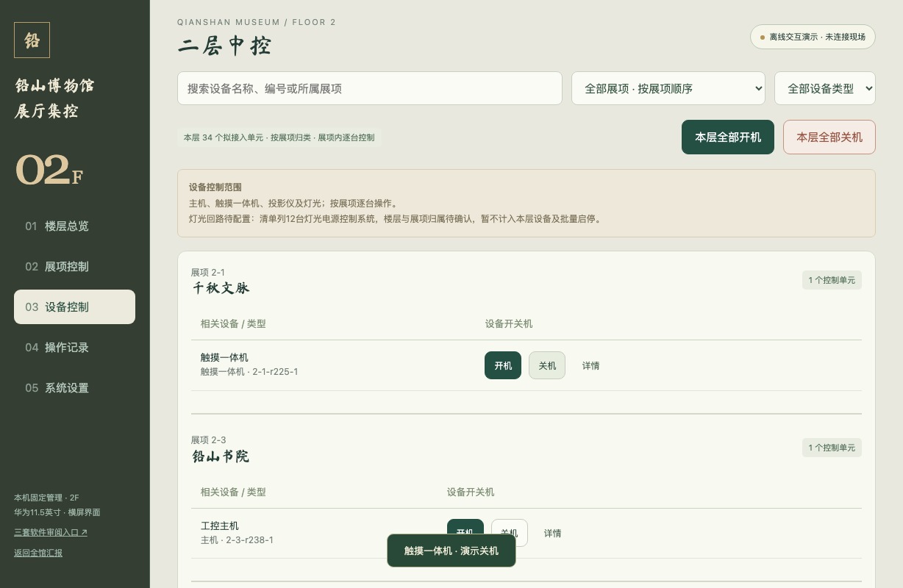Click the 展项 2-3 label

point(209,440)
